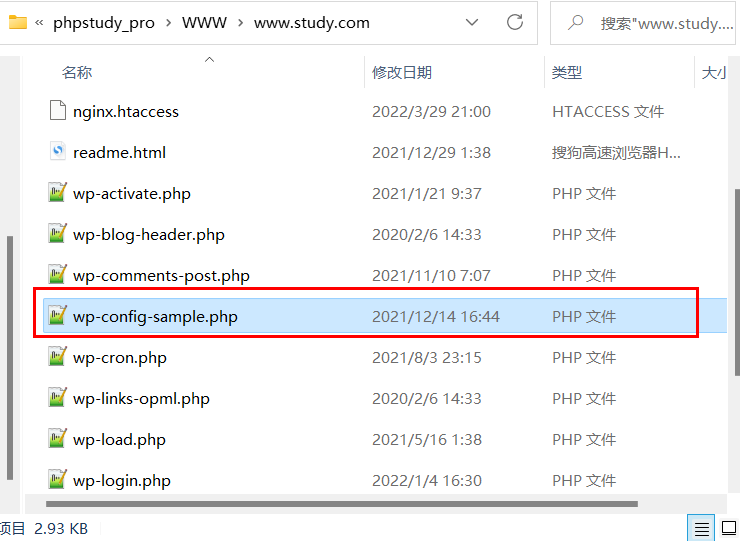Sort by the size (大小) column

tap(714, 72)
